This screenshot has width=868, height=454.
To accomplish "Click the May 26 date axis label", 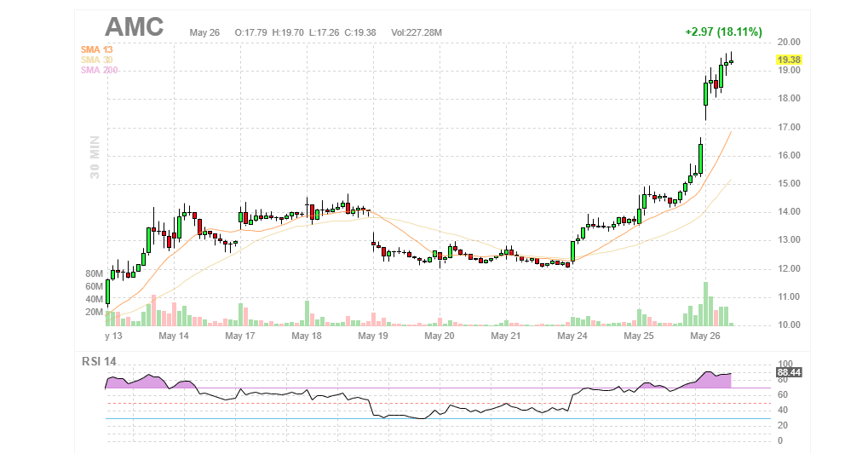I will pos(705,336).
